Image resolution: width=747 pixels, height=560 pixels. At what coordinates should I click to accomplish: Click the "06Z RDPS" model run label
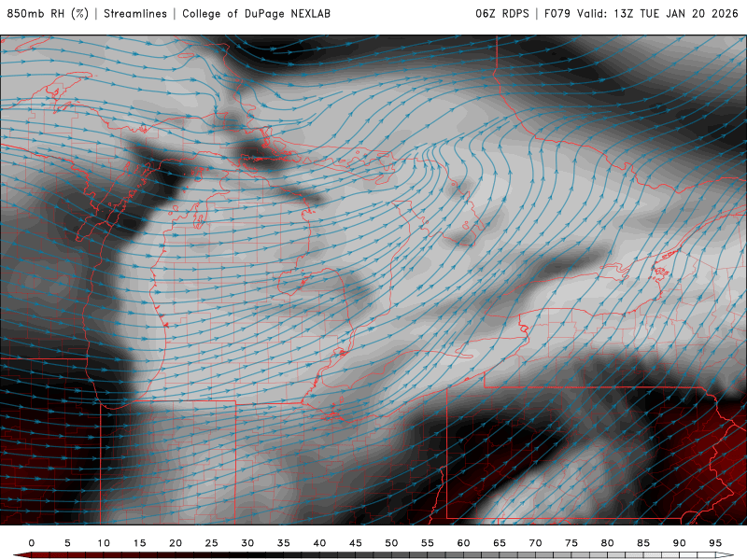coord(502,13)
